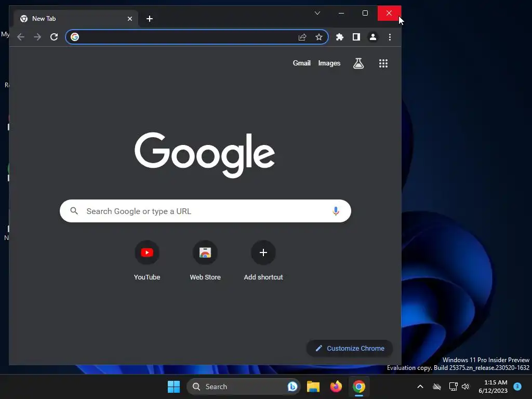Open the YouTube shortcut
This screenshot has width=532, height=399.
[147, 261]
